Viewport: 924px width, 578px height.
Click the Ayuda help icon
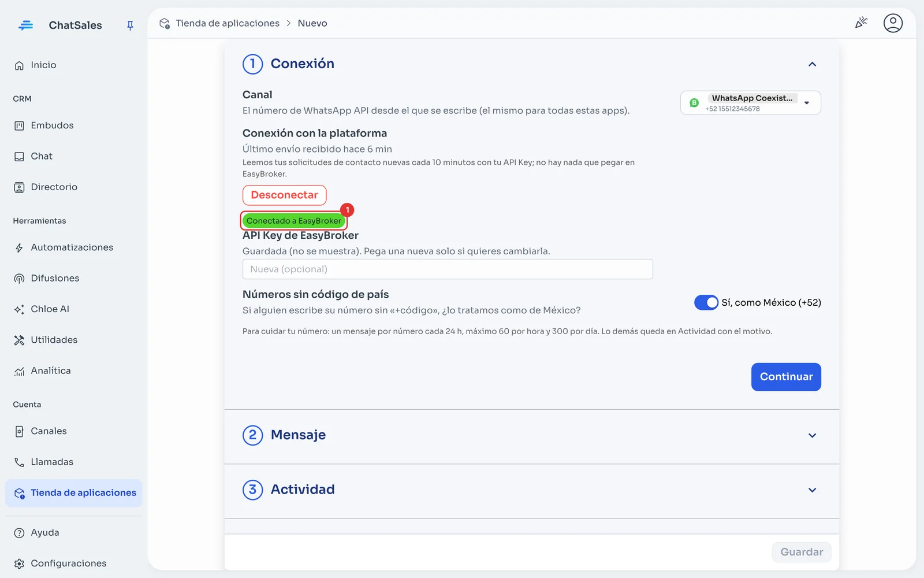click(19, 533)
